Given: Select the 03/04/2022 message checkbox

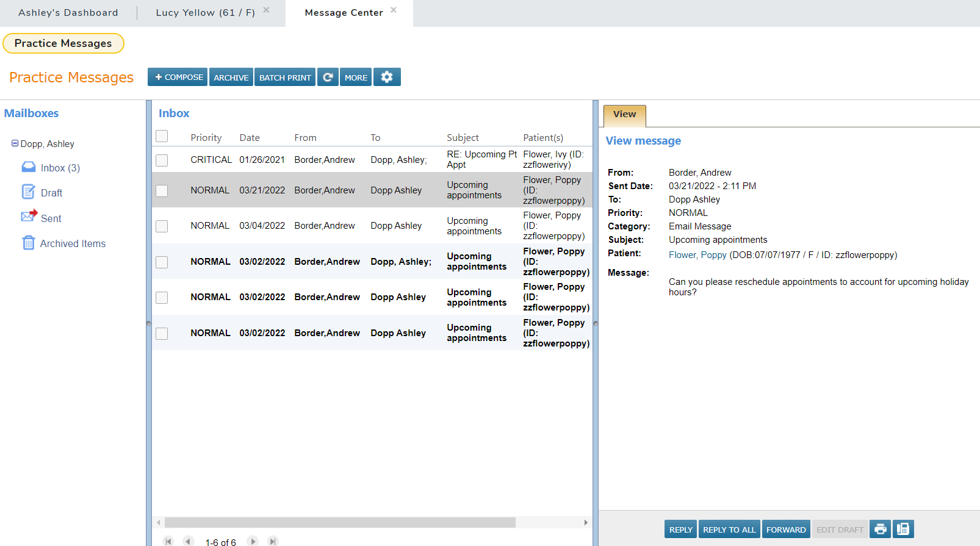Looking at the screenshot, I should (162, 226).
